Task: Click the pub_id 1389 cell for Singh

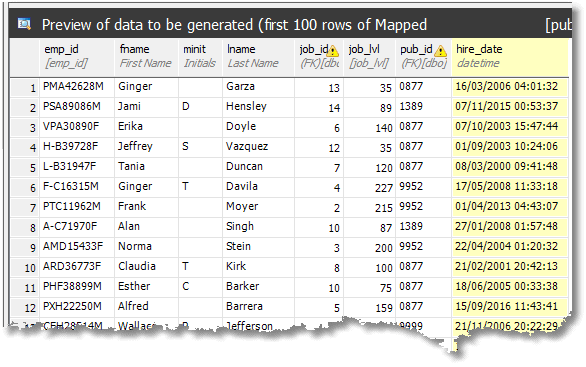Action: 423,228
